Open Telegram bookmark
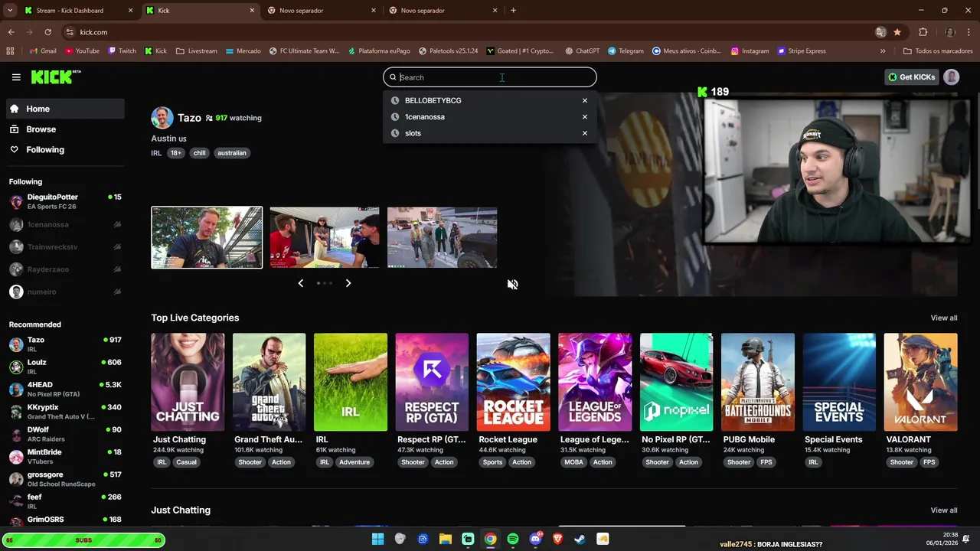The image size is (980, 551). click(626, 51)
